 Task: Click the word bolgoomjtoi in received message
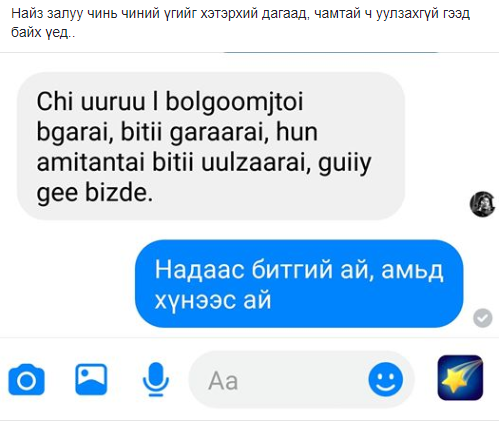(234, 101)
